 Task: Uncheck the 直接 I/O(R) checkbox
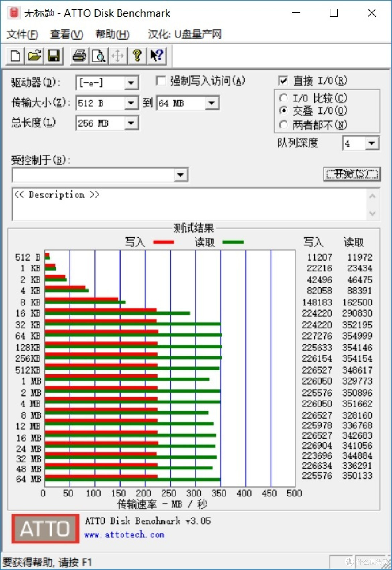[x=283, y=81]
